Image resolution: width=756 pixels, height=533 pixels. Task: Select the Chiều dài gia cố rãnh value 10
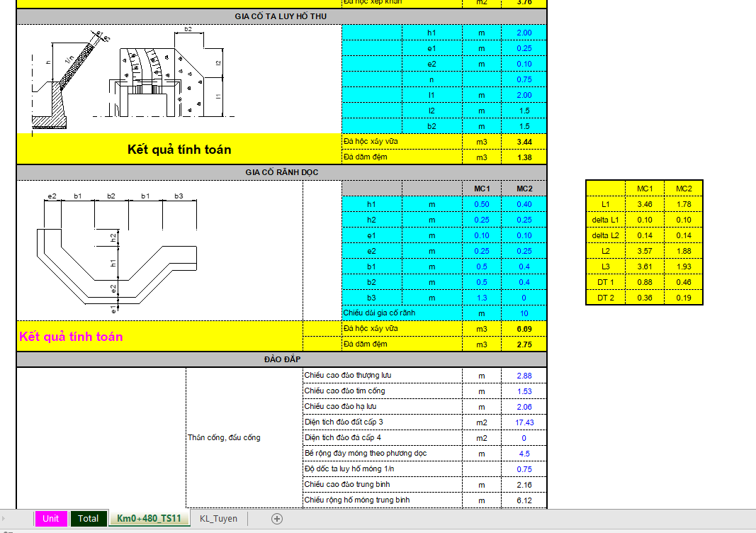point(524,313)
